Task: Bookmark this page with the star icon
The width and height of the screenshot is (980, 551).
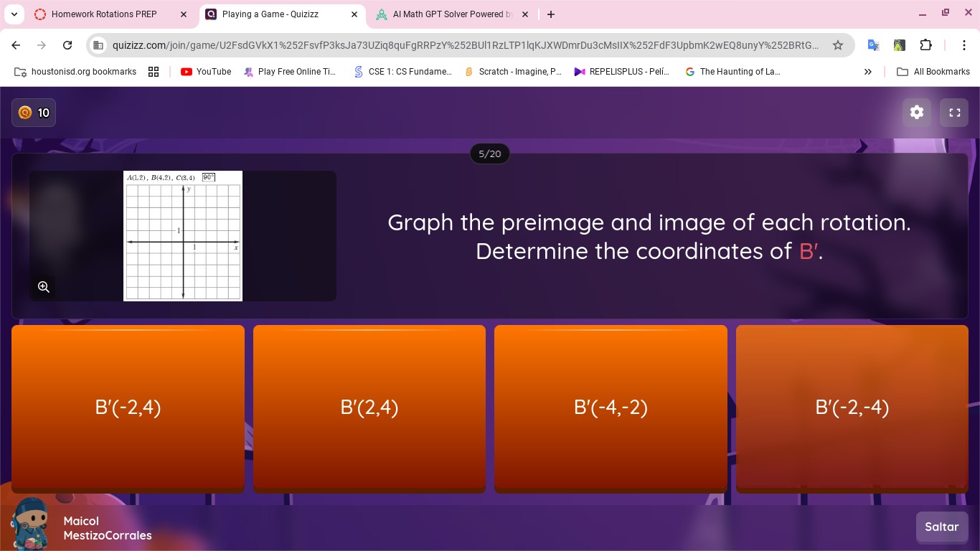Action: [837, 45]
